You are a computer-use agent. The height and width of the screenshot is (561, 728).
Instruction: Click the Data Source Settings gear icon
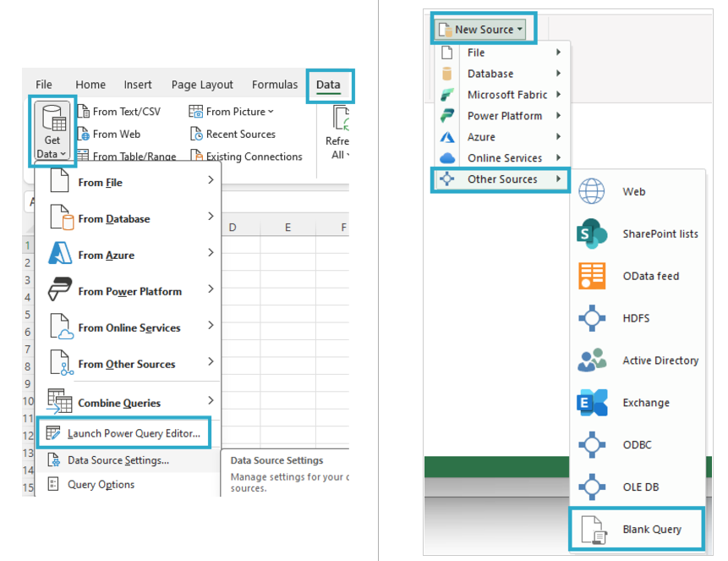[x=54, y=459]
